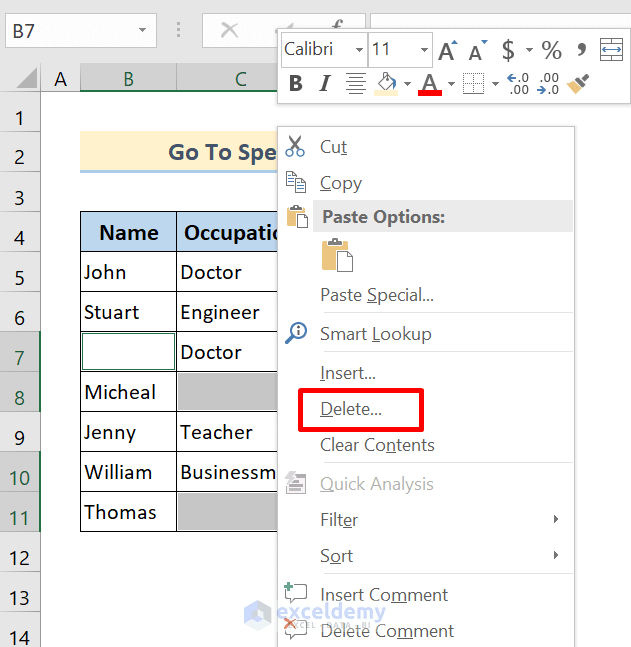Select the cell containing William
631x647 pixels.
[x=128, y=472]
